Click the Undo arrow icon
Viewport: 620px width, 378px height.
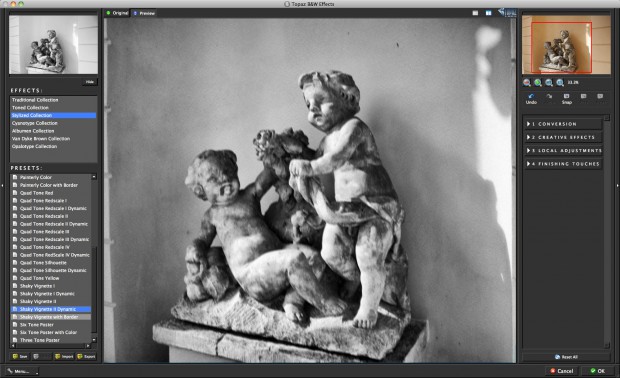click(531, 96)
